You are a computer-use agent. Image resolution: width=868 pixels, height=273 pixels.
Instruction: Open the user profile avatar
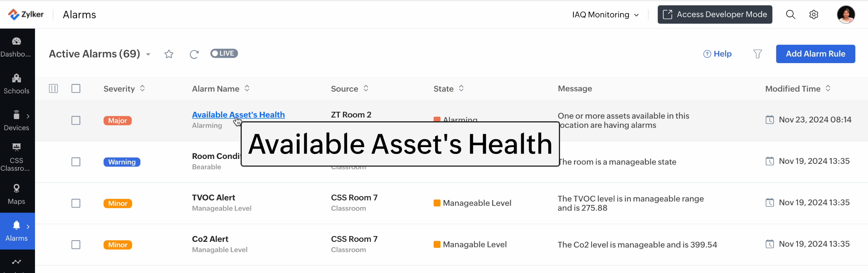(846, 14)
